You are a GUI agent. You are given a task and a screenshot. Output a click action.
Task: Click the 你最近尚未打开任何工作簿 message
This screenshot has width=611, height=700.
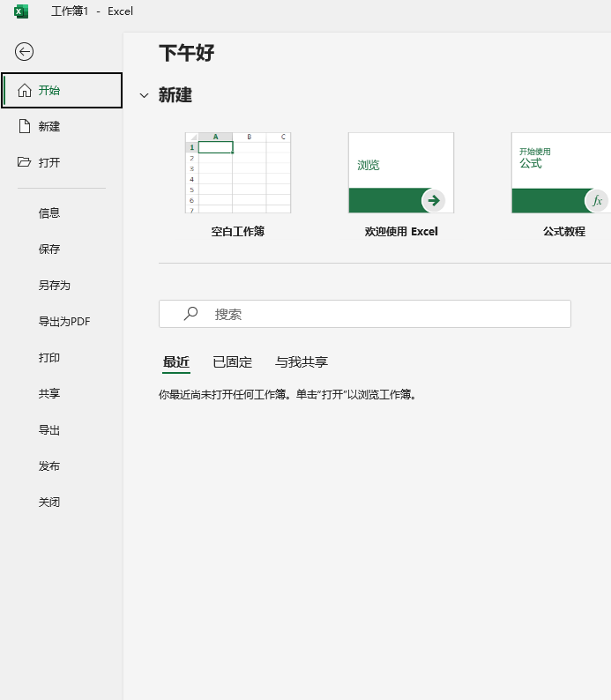pos(288,395)
